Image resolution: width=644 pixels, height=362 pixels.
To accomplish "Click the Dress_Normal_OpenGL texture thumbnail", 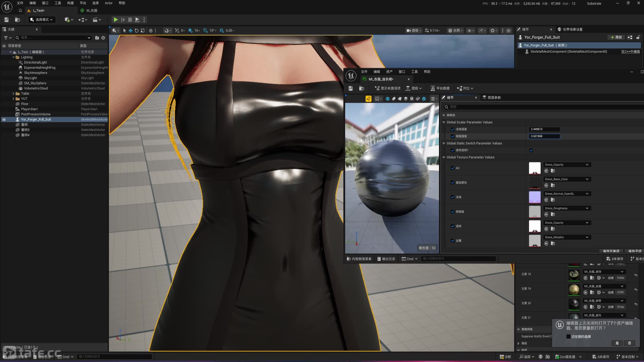I will pyautogui.click(x=535, y=197).
